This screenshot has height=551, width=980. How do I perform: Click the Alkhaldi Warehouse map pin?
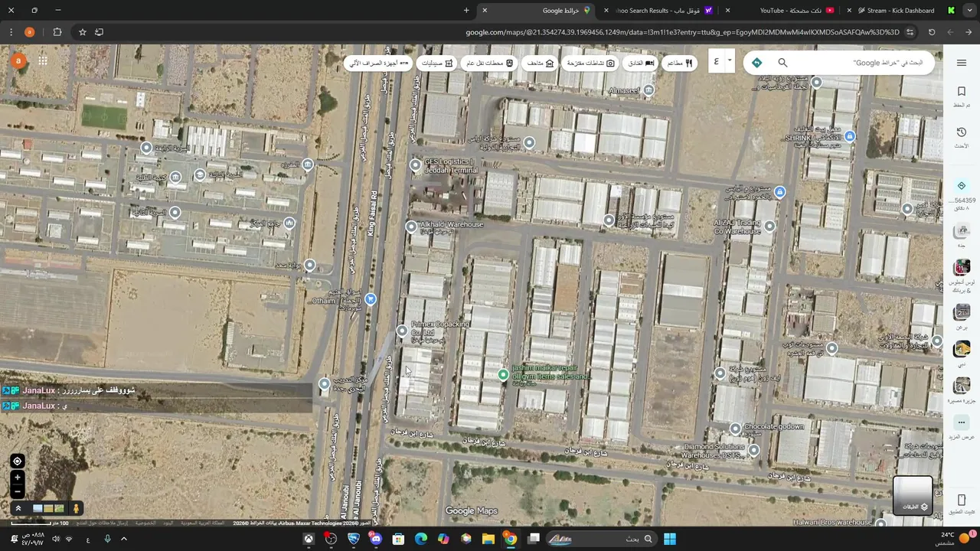coord(411,227)
